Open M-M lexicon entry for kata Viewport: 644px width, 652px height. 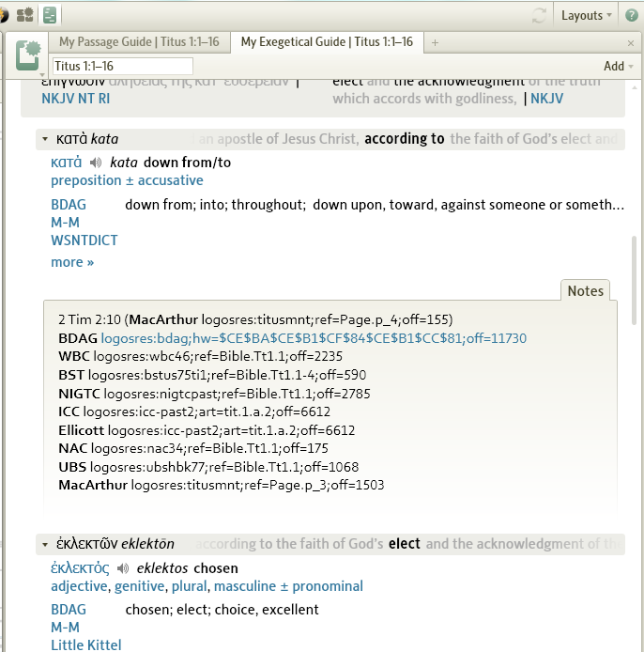(x=65, y=223)
